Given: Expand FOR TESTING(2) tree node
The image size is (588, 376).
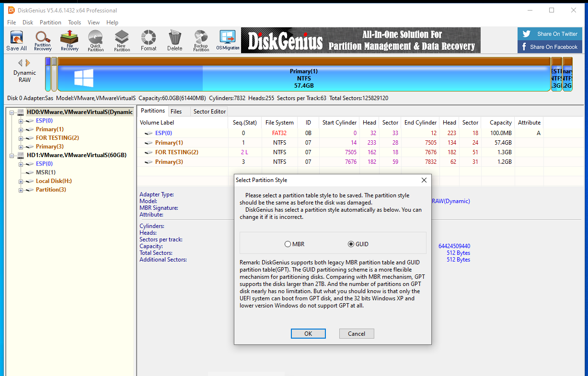Looking at the screenshot, I should pos(21,138).
